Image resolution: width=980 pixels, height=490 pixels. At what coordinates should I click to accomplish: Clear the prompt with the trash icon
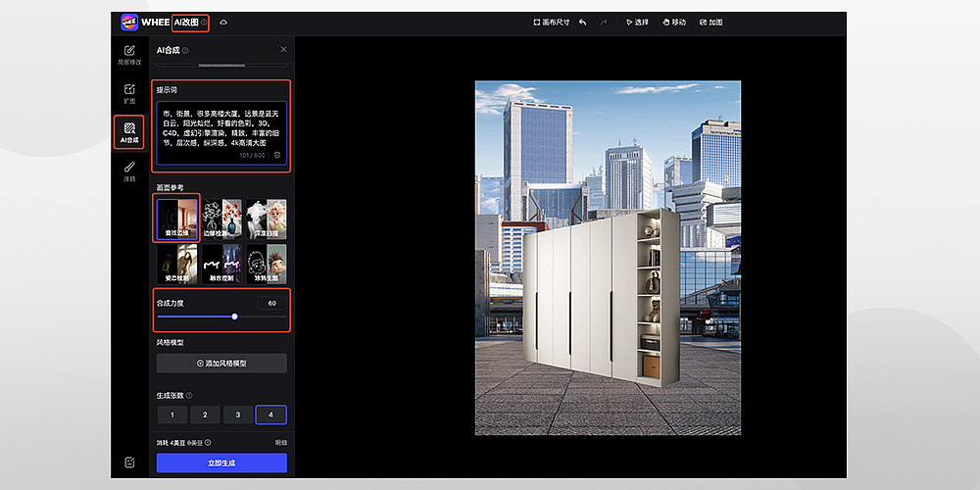click(x=277, y=155)
